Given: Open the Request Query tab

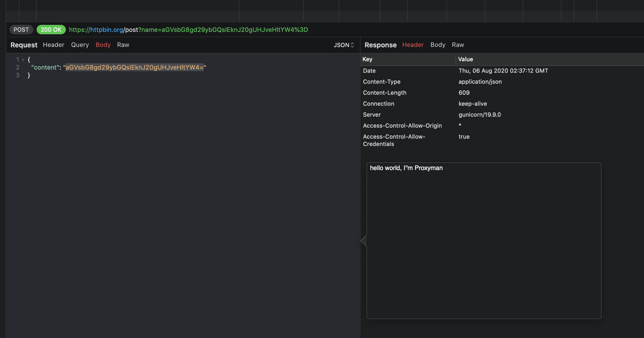Looking at the screenshot, I should pos(80,45).
